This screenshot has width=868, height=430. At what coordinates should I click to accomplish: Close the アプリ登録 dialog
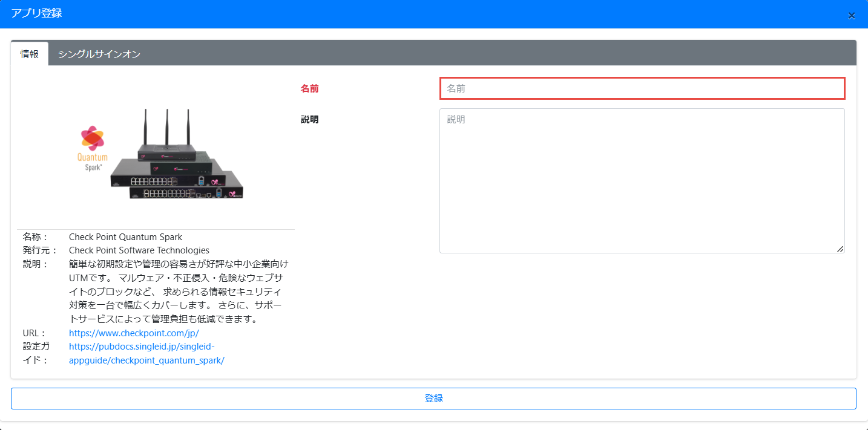851,16
